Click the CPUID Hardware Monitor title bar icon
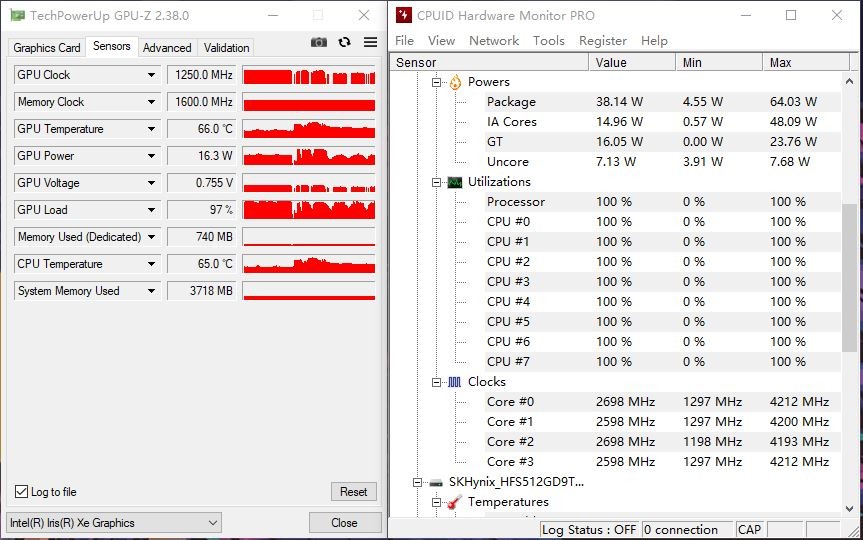863x540 pixels. (x=404, y=15)
